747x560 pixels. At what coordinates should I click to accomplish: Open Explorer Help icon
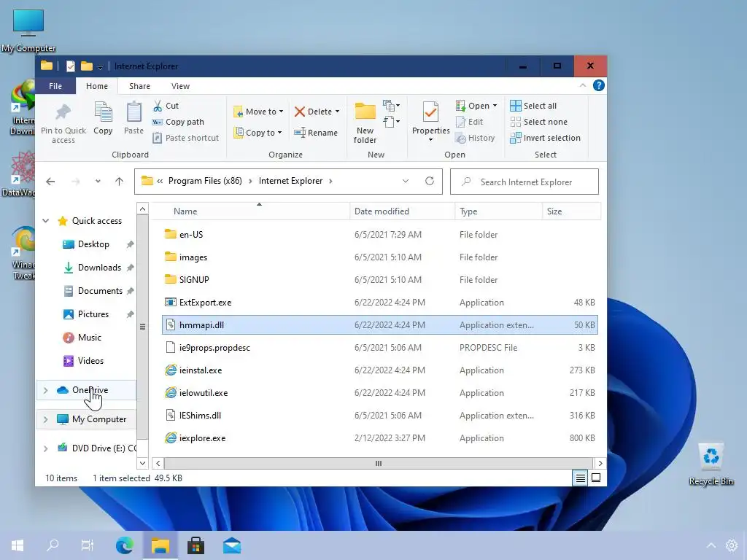(599, 85)
